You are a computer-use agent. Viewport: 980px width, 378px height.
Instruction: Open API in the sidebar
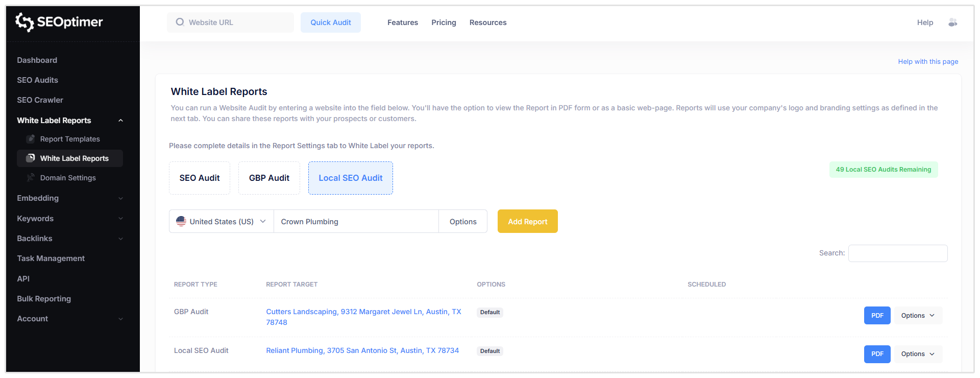(23, 279)
